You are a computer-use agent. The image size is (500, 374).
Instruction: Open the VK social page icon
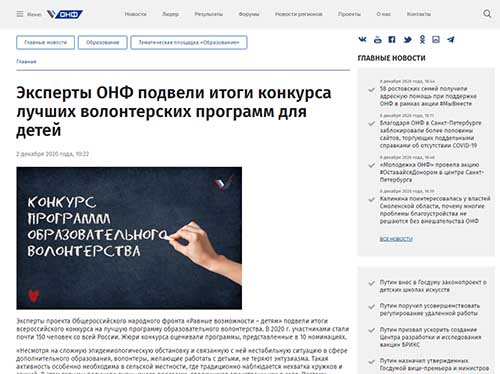pyautogui.click(x=362, y=40)
